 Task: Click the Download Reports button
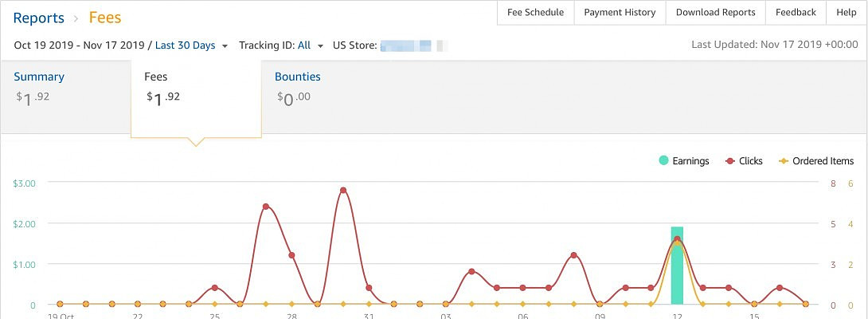click(x=715, y=13)
